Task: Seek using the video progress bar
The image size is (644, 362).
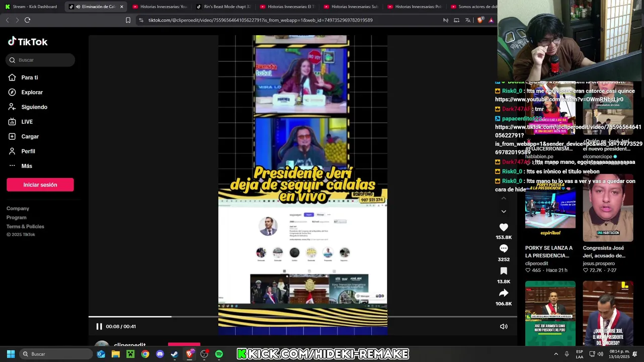Action: tap(302, 317)
